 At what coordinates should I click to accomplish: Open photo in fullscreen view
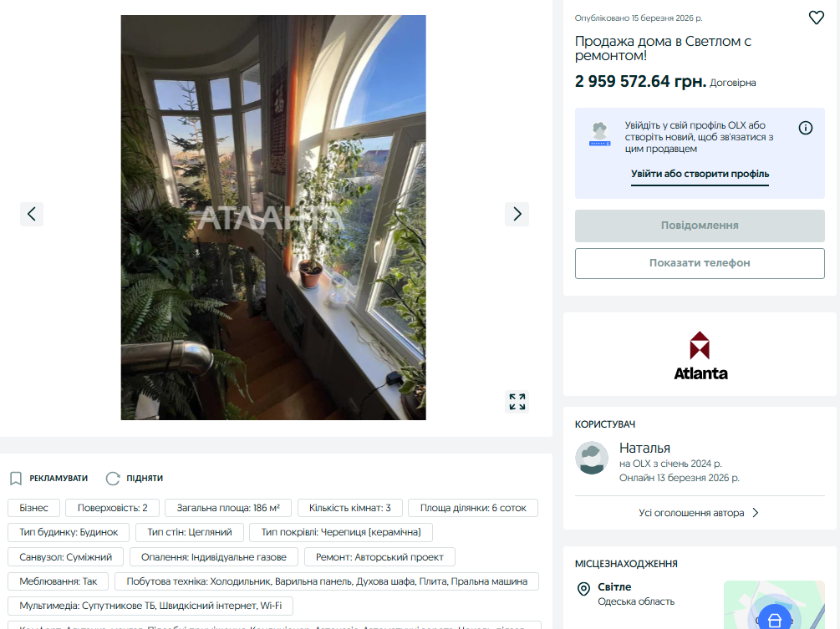tap(517, 402)
